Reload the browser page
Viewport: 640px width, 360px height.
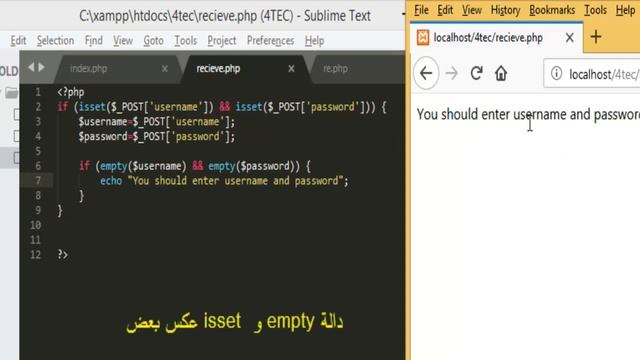[476, 73]
